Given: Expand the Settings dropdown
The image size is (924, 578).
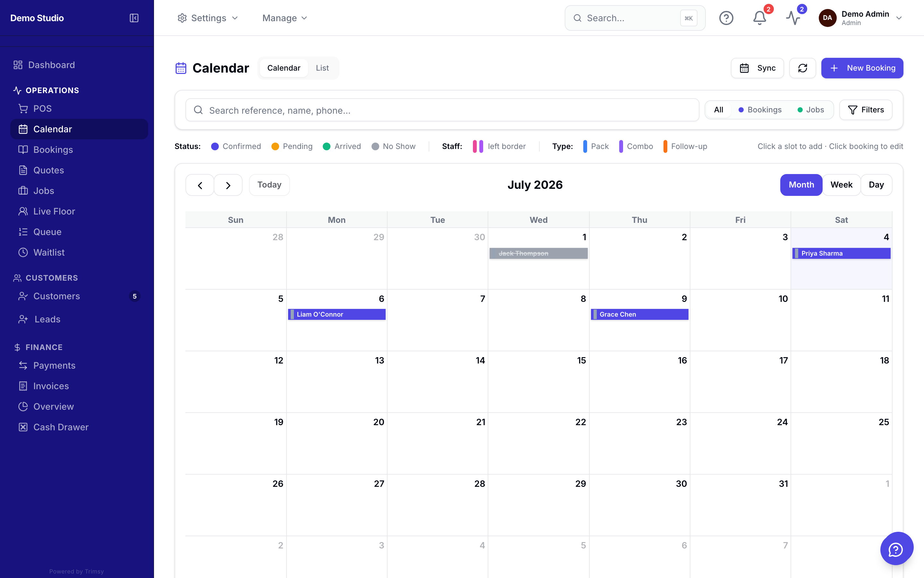Looking at the screenshot, I should [x=208, y=18].
